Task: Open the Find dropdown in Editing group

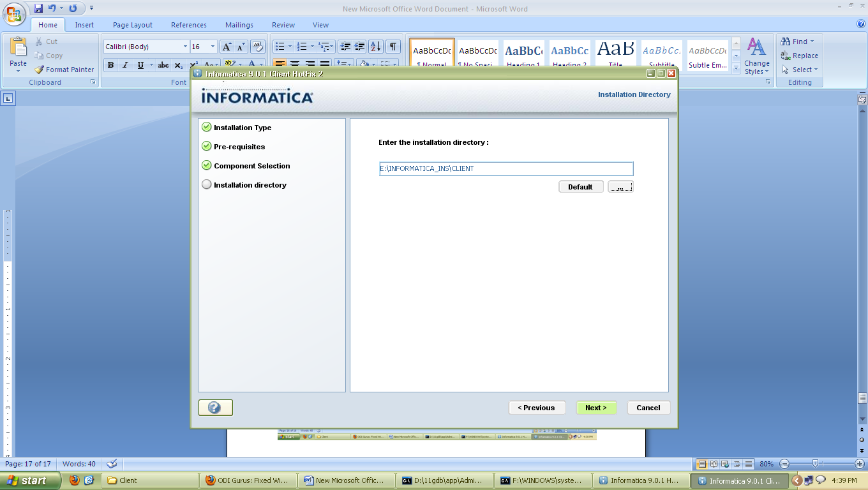Action: pyautogui.click(x=798, y=41)
